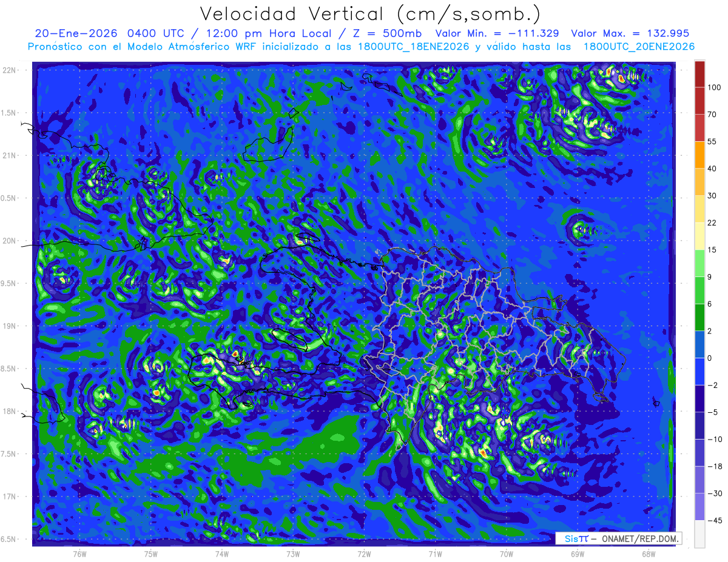Image resolution: width=728 pixels, height=562 pixels.
Task: Click the title "Velocidad Vertical (cm/s,somb.)"
Action: coord(370,14)
